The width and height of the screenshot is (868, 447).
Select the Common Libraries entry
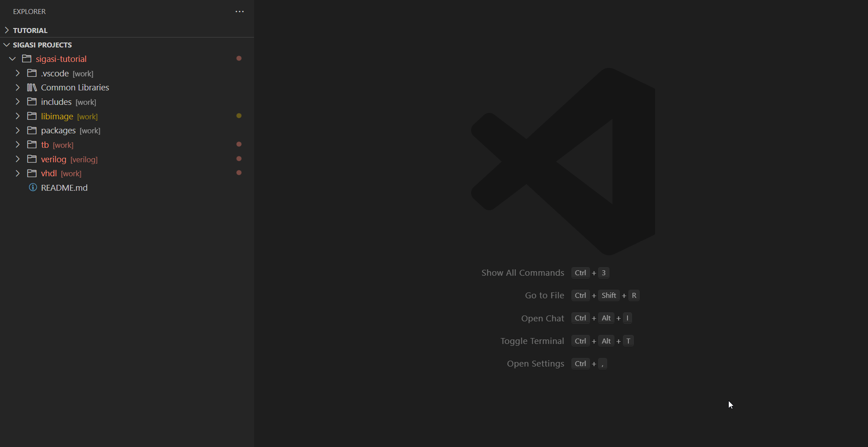coord(75,87)
